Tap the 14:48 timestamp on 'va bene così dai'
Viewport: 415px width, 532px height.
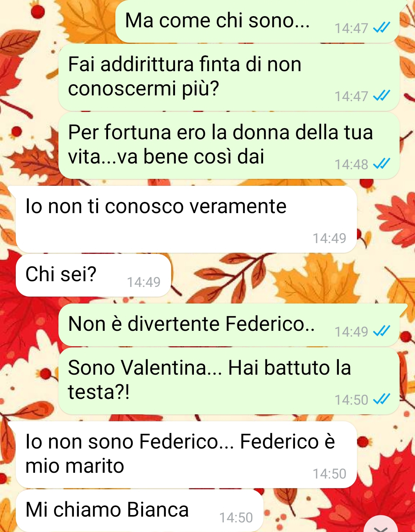coord(351,165)
